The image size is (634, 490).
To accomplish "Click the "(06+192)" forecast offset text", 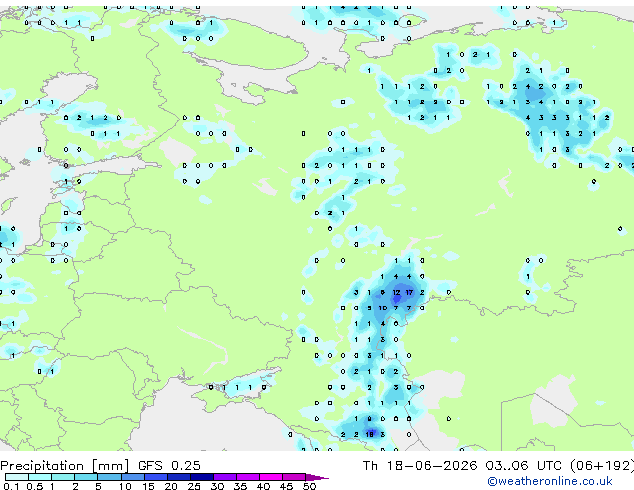I will click(602, 466).
